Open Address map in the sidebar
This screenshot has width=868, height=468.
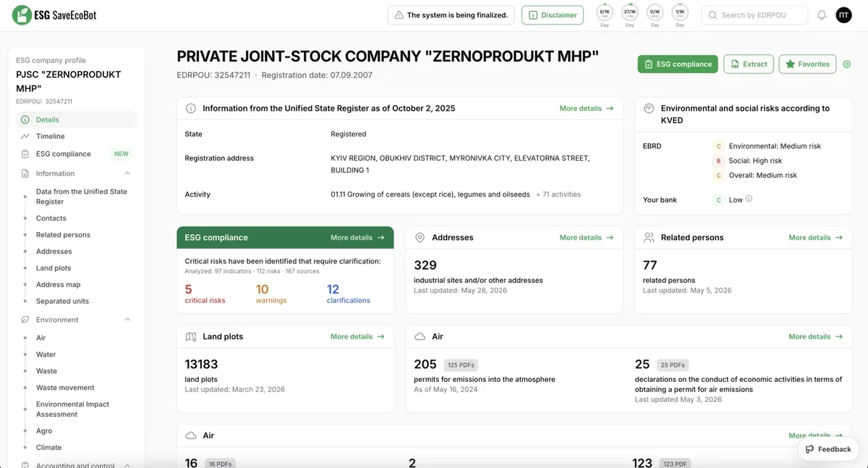pyautogui.click(x=58, y=284)
